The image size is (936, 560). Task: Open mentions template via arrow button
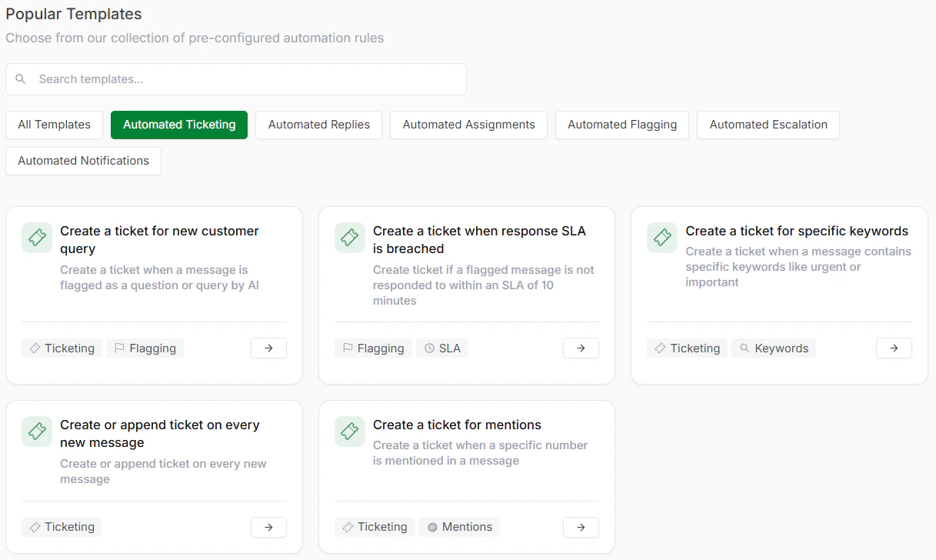(x=581, y=527)
